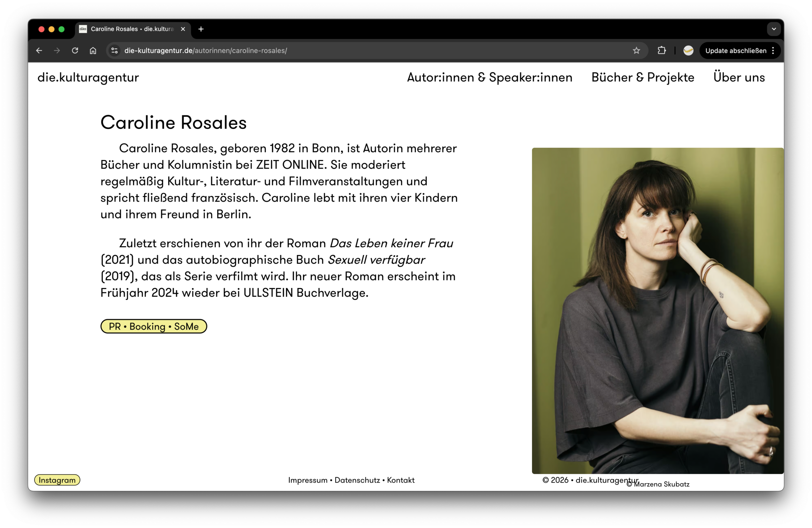
Task: Close the Caroline Rosales tab
Action: coord(183,29)
